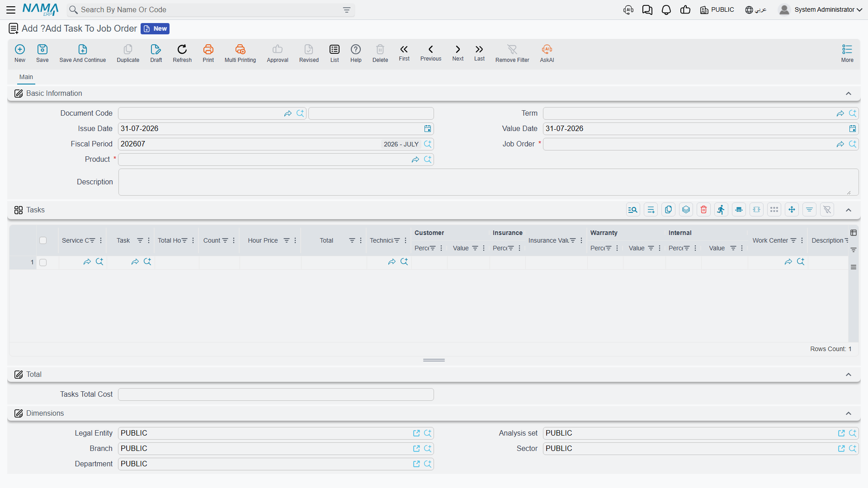Go to First record
The image size is (868, 488).
click(x=404, y=53)
